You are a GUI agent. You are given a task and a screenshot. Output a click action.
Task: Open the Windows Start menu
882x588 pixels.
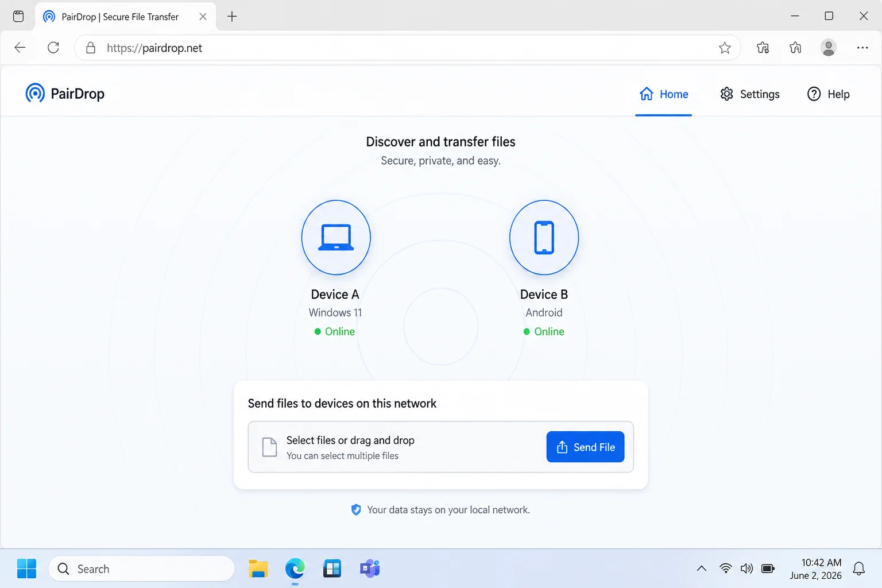26,568
